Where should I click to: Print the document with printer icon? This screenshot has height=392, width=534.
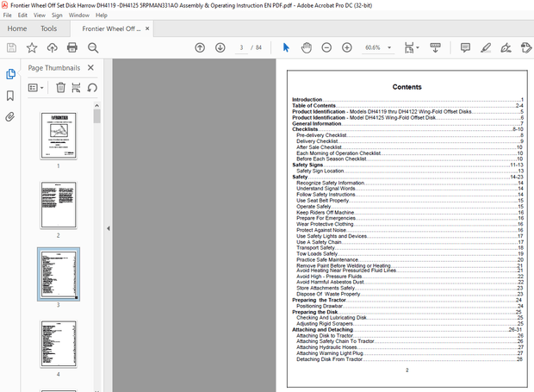[x=72, y=47]
